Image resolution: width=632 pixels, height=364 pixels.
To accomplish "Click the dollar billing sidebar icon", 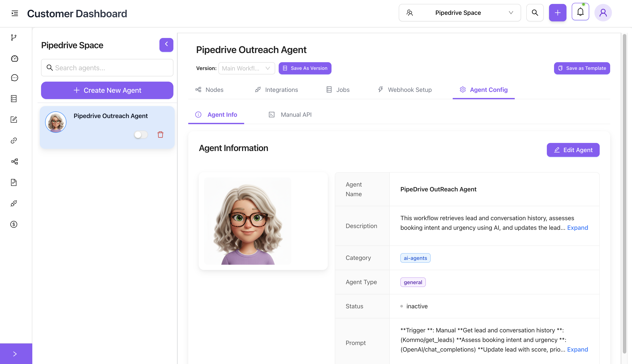I will [14, 224].
